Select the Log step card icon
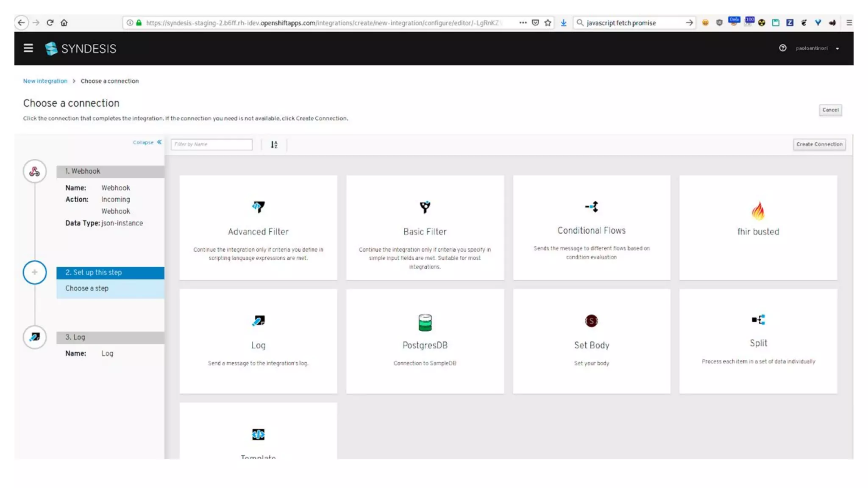This screenshot has height=488, width=868. click(x=258, y=321)
